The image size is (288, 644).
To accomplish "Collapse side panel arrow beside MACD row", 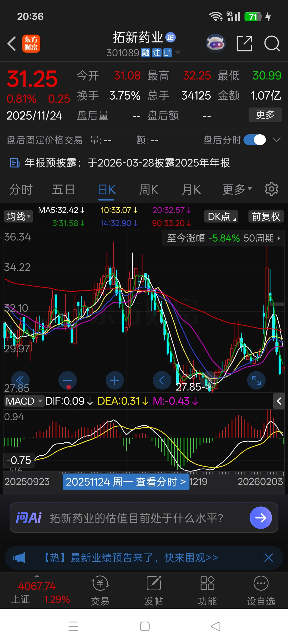I will click(279, 401).
